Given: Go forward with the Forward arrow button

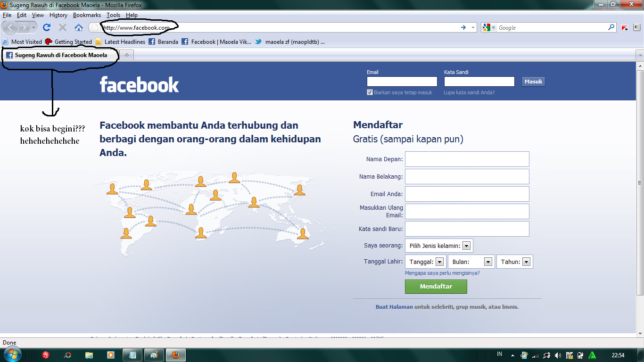Looking at the screenshot, I should pos(24,28).
